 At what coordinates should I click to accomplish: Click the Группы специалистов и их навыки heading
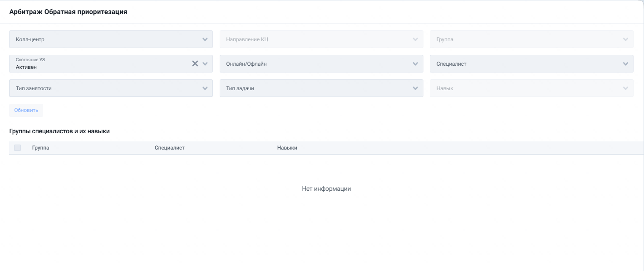coord(59,131)
